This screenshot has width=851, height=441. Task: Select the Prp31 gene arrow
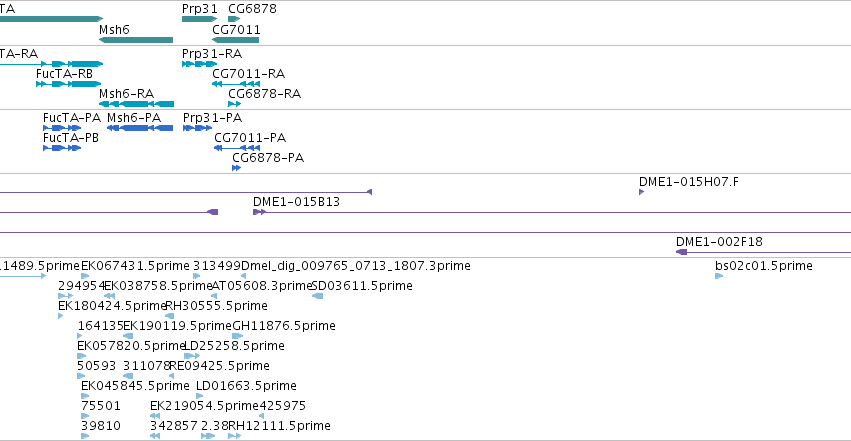[x=199, y=19]
